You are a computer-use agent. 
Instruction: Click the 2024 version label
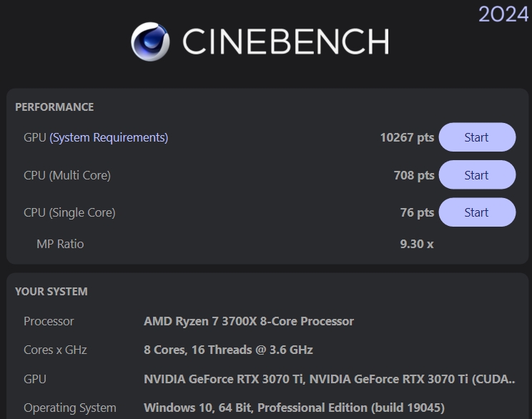point(503,14)
